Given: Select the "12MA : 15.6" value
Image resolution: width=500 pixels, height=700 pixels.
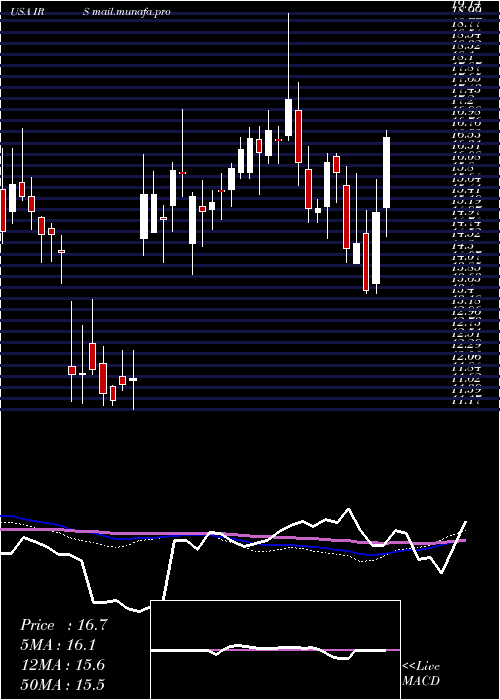Looking at the screenshot, I should pos(63,665).
